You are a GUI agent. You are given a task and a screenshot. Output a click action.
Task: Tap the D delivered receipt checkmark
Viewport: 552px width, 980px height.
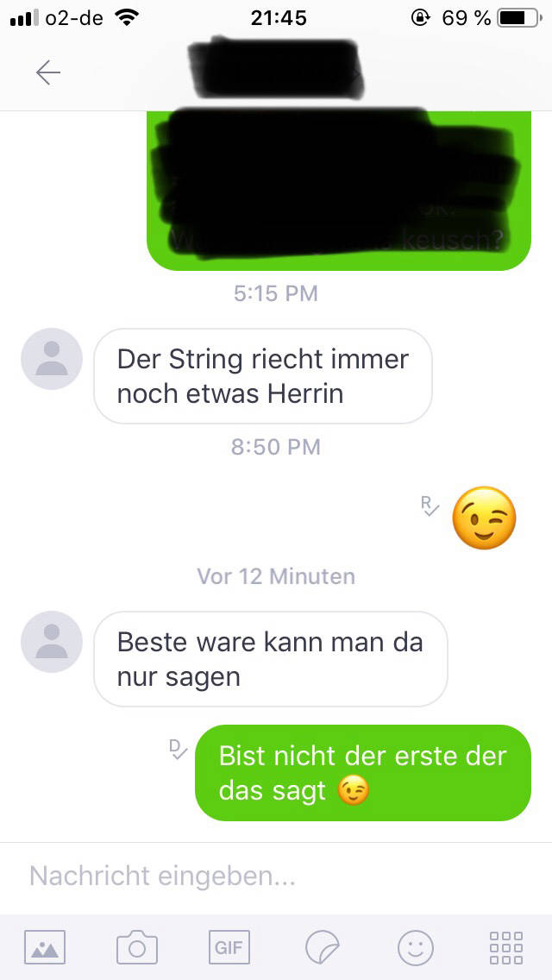tap(179, 748)
